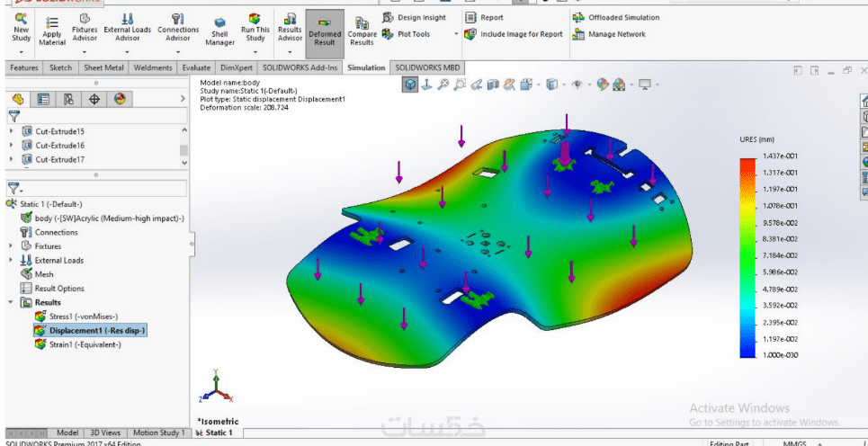868x446 pixels.
Task: Expand the Fixtures Advisor dropdown arrow
Action: 85,52
